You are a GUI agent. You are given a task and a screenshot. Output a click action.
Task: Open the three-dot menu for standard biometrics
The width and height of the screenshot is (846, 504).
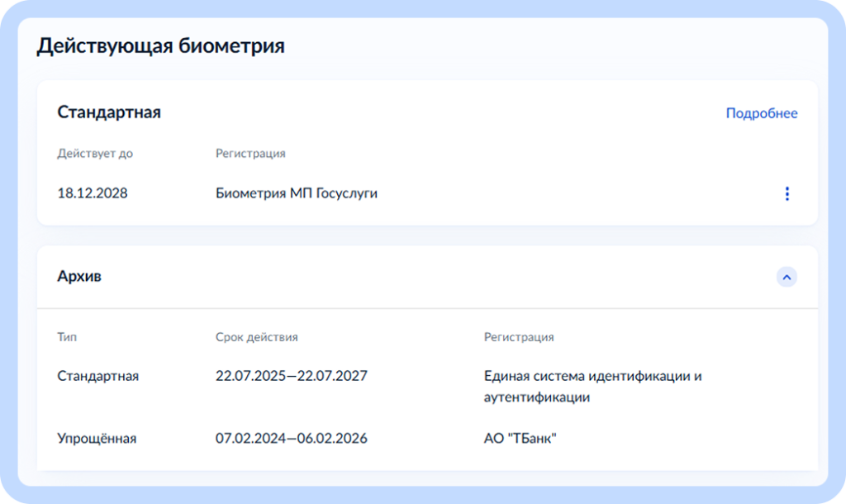point(787,194)
